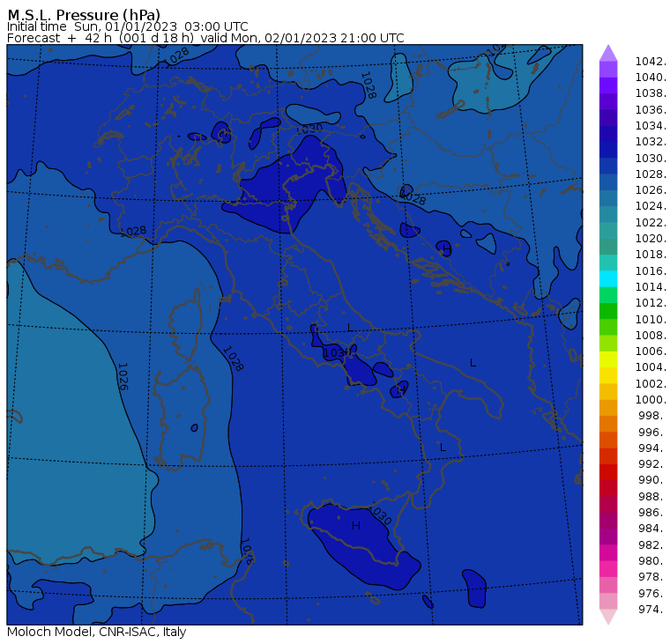Pick the violet 1040–1042 legend swatch
This screenshot has width=670, height=644.
pos(608,70)
